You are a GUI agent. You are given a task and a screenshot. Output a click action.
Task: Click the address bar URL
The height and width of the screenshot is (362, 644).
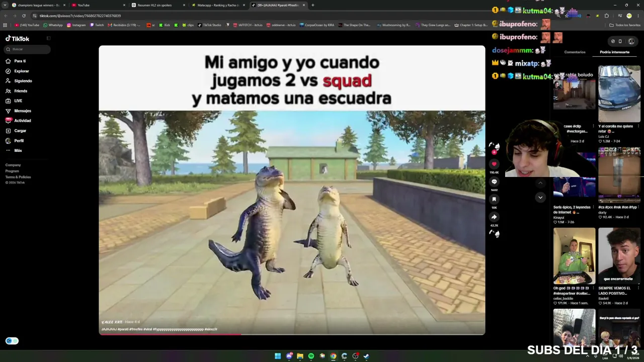tap(80, 16)
